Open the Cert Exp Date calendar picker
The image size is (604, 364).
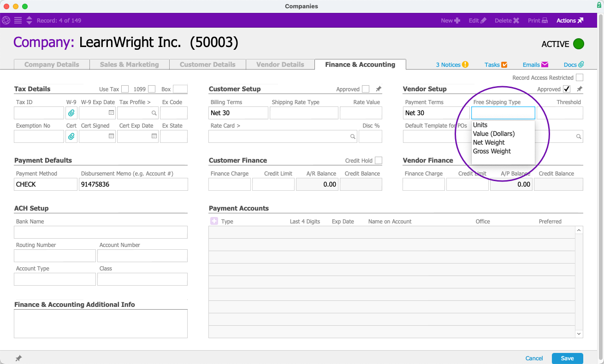[x=154, y=136]
